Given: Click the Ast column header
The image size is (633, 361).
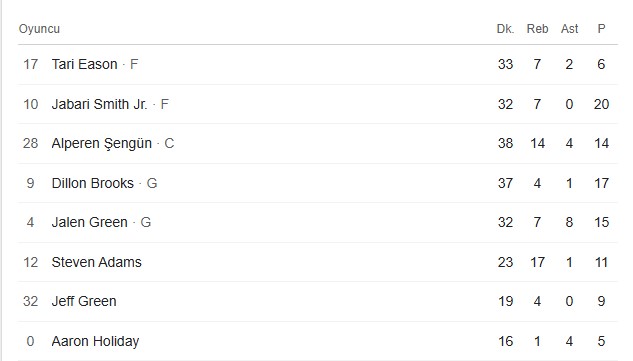Looking at the screenshot, I should [569, 29].
